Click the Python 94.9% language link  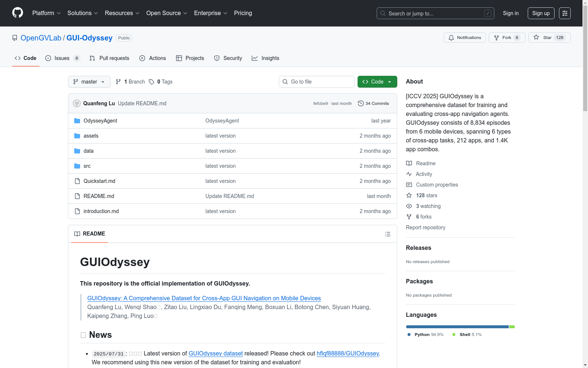426,335
